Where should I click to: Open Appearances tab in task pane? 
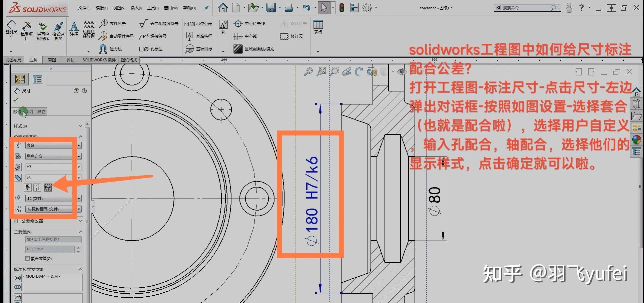636,140
